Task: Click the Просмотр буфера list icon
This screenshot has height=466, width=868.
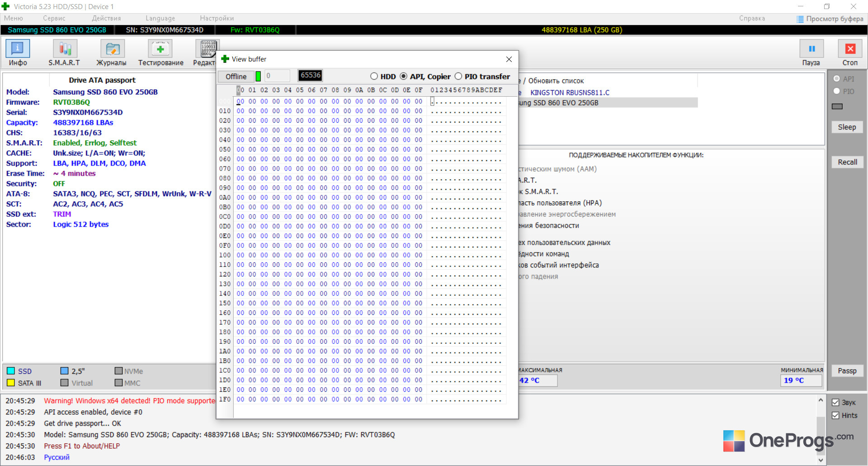Action: 800,19
